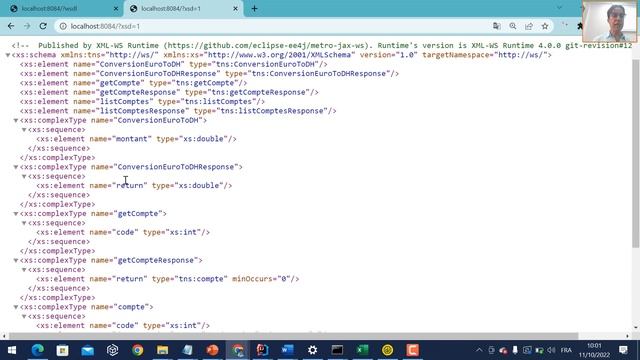
Task: Open IntelliJ IDEA from the taskbar
Action: point(262,350)
